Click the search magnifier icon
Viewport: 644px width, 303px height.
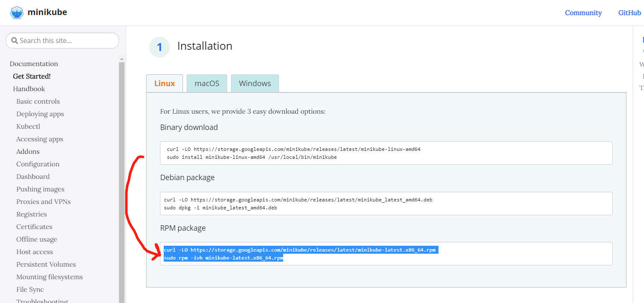tap(15, 41)
